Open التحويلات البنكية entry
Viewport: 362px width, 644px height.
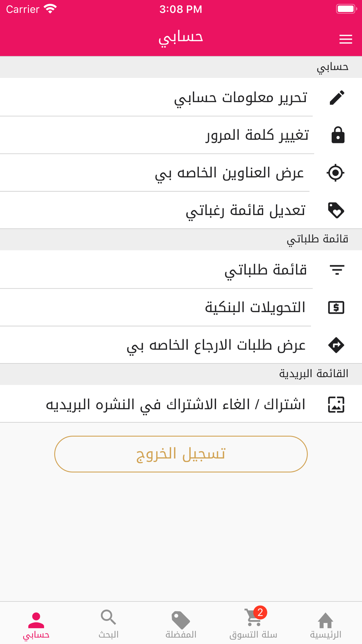tap(181, 308)
